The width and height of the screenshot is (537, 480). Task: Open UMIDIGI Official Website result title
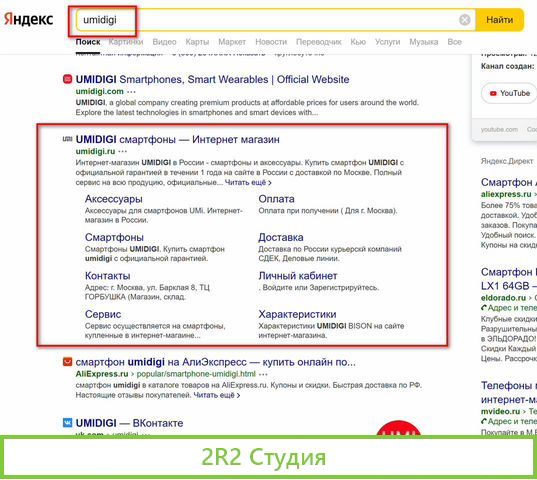[x=212, y=79]
